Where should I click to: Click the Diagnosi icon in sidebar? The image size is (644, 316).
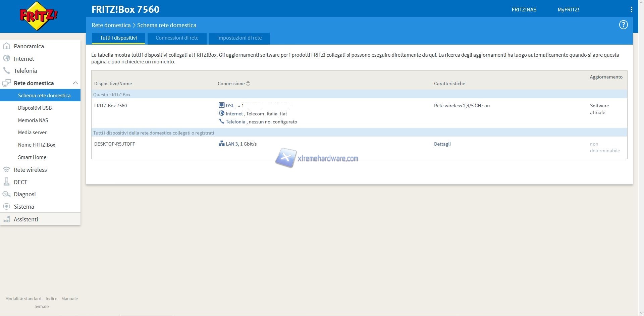[x=6, y=194]
